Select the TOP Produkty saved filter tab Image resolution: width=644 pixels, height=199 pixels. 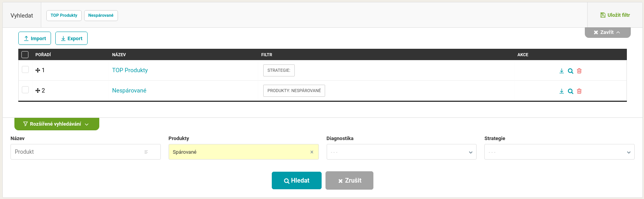click(x=64, y=16)
